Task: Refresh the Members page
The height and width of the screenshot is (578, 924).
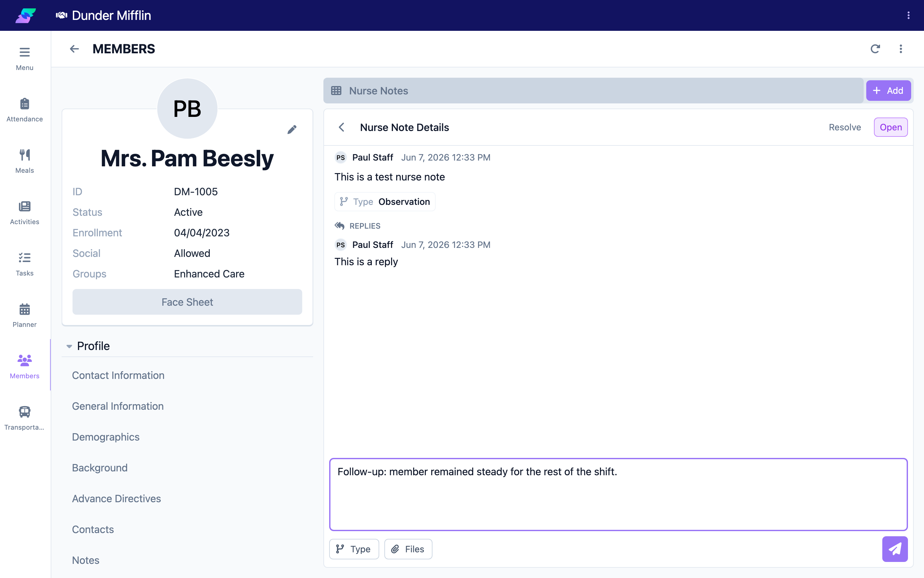Action: [875, 49]
